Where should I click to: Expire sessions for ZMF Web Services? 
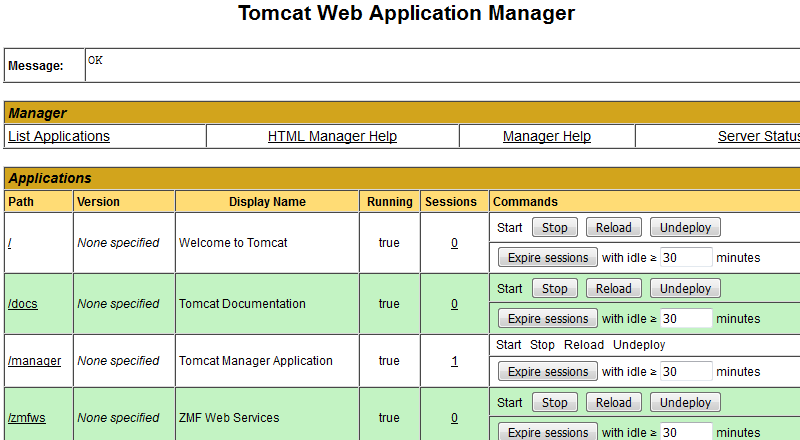[x=548, y=432]
